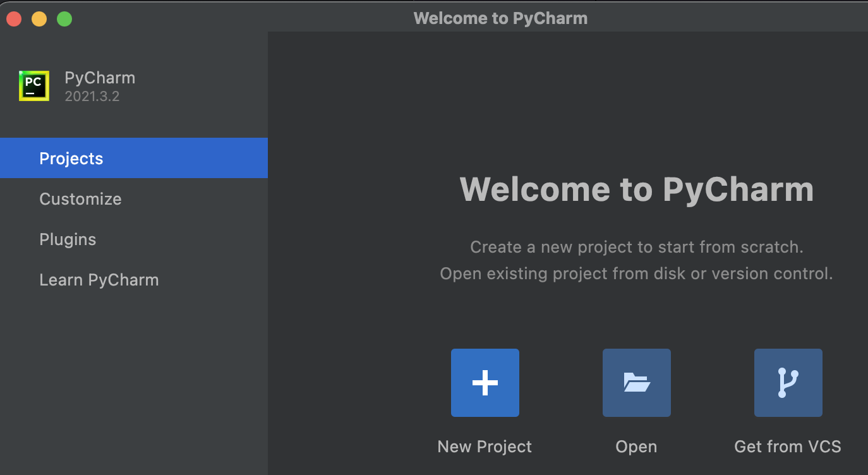Maximize the window with green button

click(x=64, y=19)
